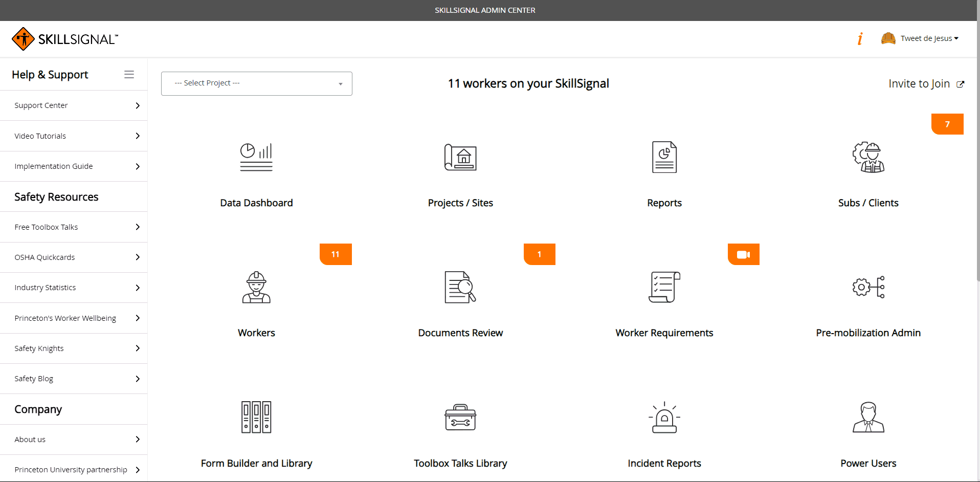Open the Toolbox Talks Library toolbox icon

click(460, 417)
